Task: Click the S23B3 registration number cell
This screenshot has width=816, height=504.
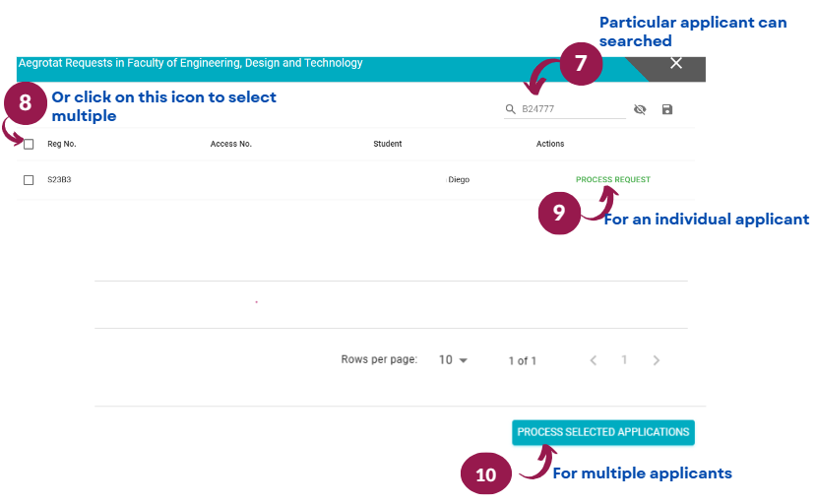Action: [x=59, y=179]
